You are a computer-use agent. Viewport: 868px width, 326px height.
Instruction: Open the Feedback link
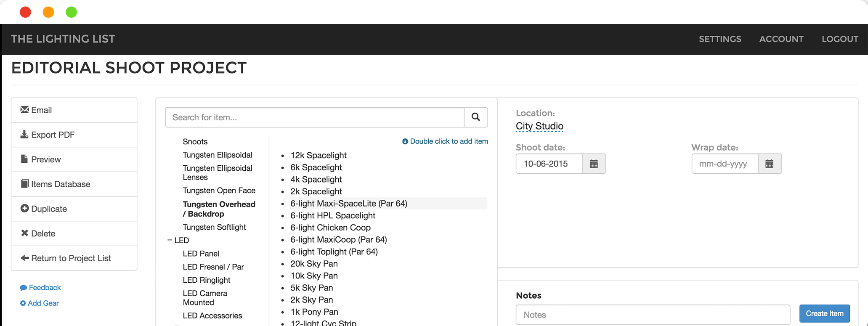[x=40, y=288]
